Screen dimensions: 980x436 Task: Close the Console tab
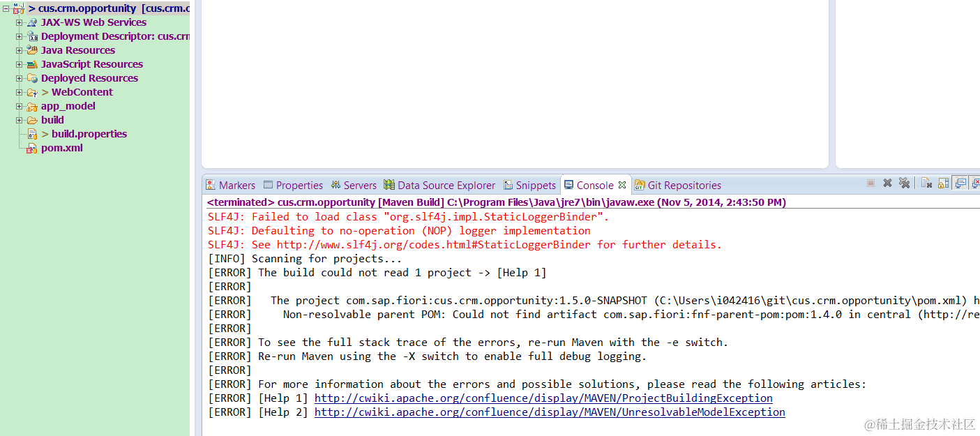(622, 185)
